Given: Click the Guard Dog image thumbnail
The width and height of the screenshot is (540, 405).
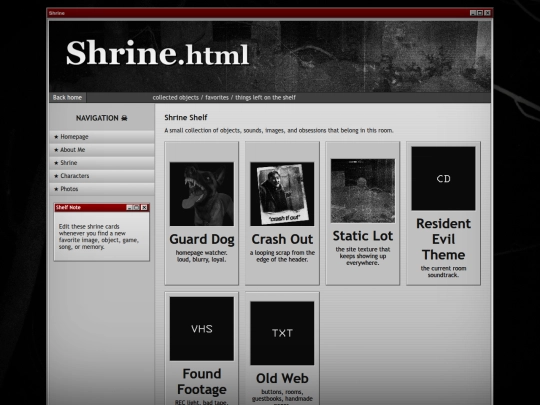Looking at the screenshot, I should (202, 194).
